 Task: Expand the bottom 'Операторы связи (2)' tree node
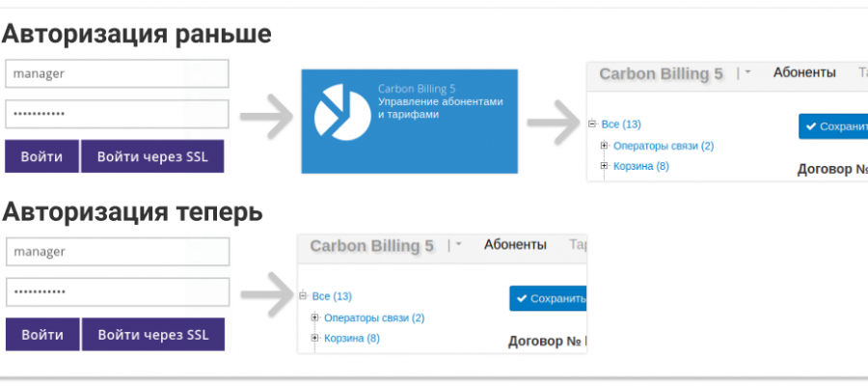click(315, 317)
